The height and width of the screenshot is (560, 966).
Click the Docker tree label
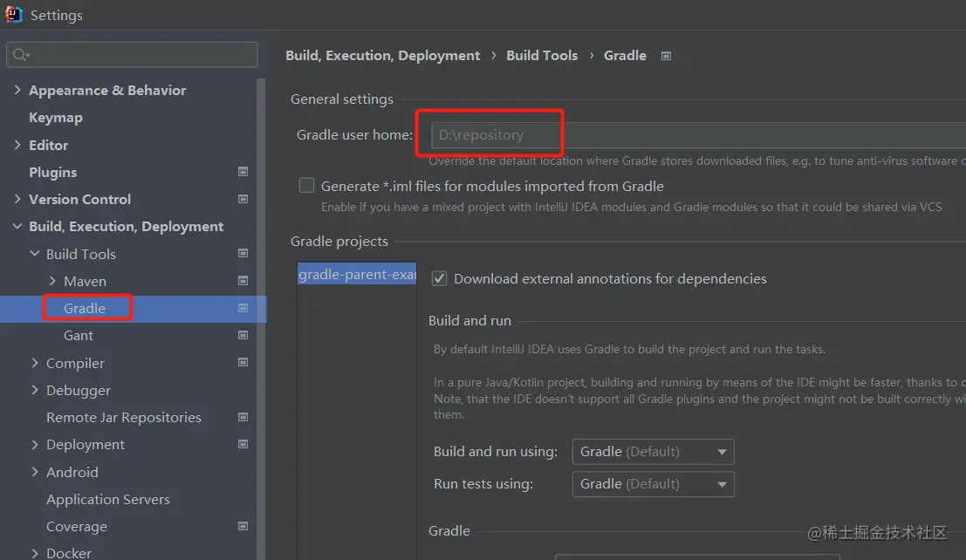point(69,553)
